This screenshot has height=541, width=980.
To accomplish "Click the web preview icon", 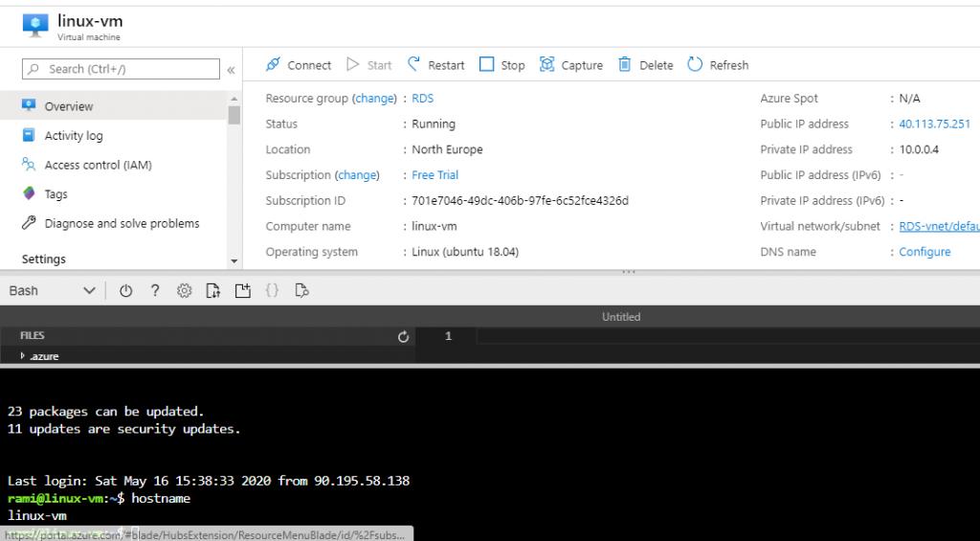I will [x=301, y=291].
